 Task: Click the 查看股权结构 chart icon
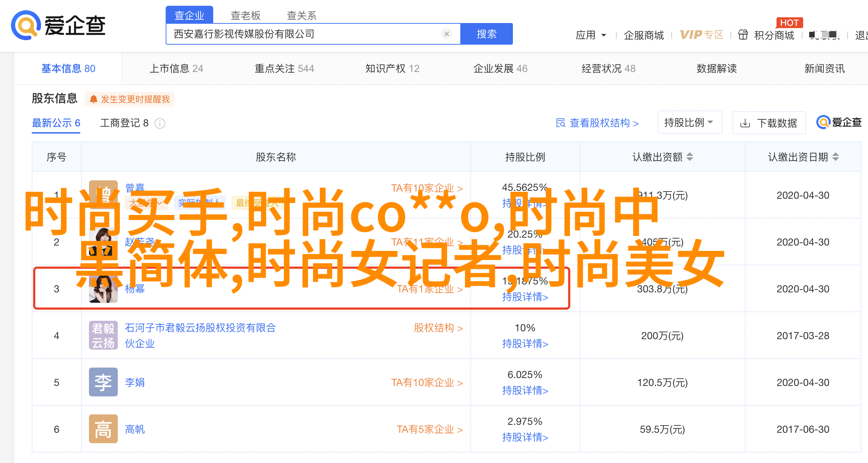[561, 123]
